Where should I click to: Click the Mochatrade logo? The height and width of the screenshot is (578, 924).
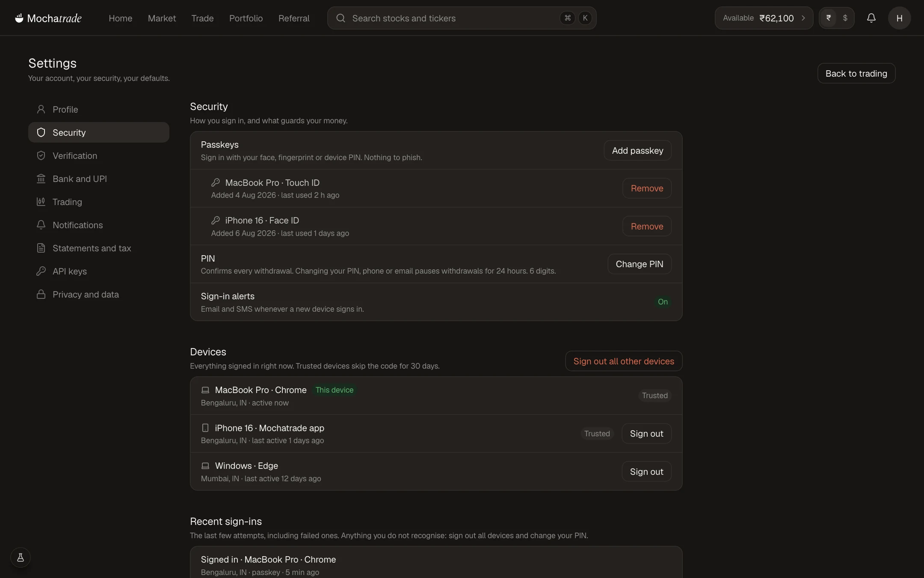coord(48,18)
